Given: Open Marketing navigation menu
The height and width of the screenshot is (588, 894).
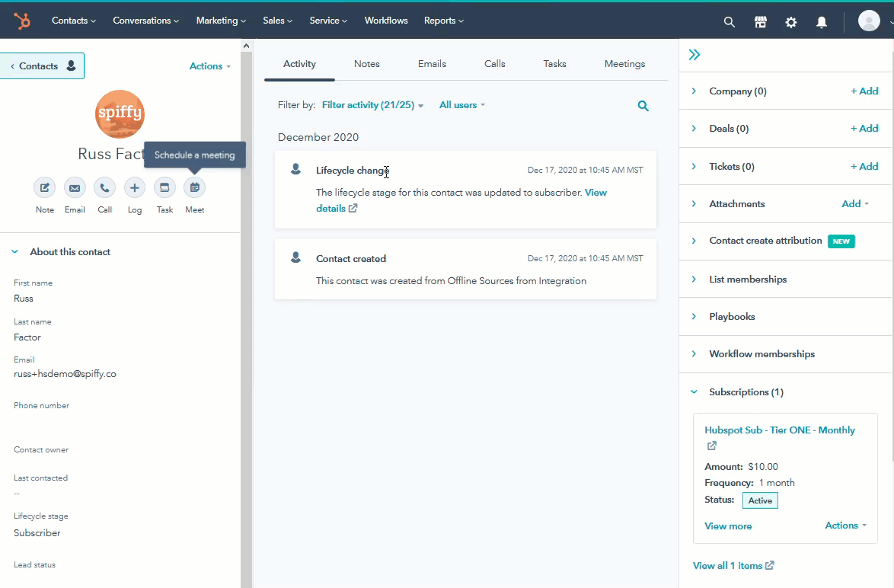Looking at the screenshot, I should 222,21.
